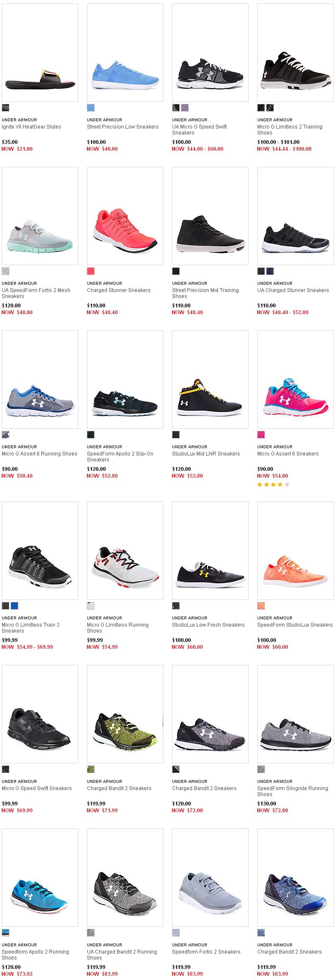The width and height of the screenshot is (336, 980).
Task: Select coral swatch under Charged Stunner Sneakers
Action: click(x=91, y=271)
